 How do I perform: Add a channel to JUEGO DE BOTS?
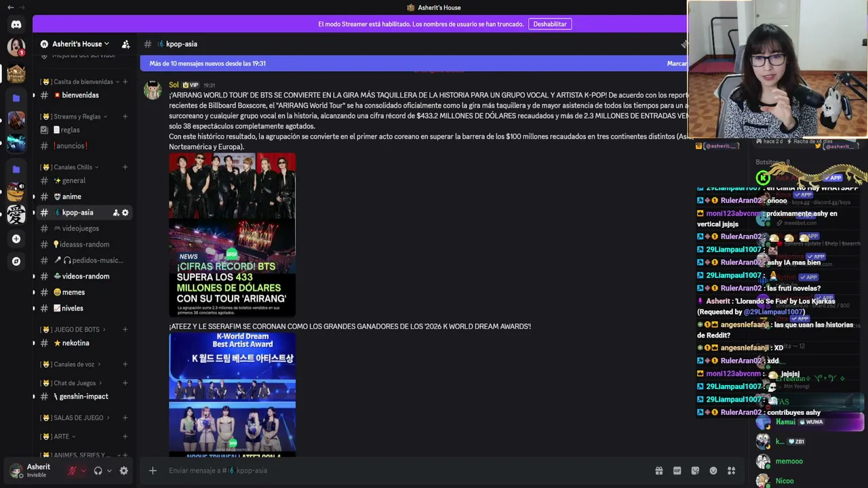click(125, 329)
